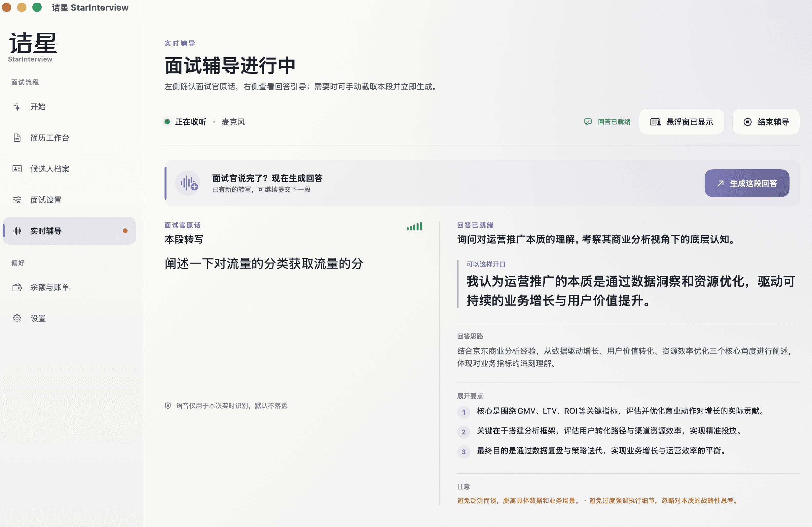Click the number 3 badge
Screen dimensions: 812x527
coord(464,452)
